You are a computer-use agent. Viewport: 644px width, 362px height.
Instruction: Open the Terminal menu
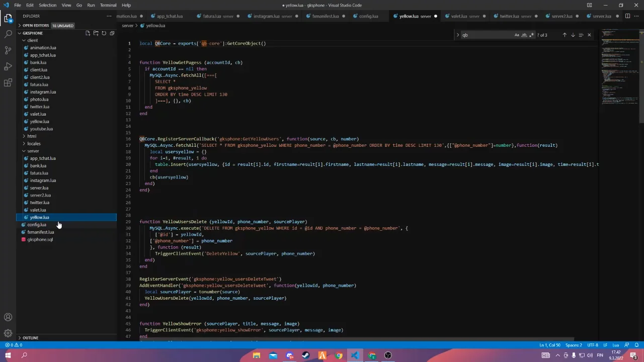[x=108, y=5]
